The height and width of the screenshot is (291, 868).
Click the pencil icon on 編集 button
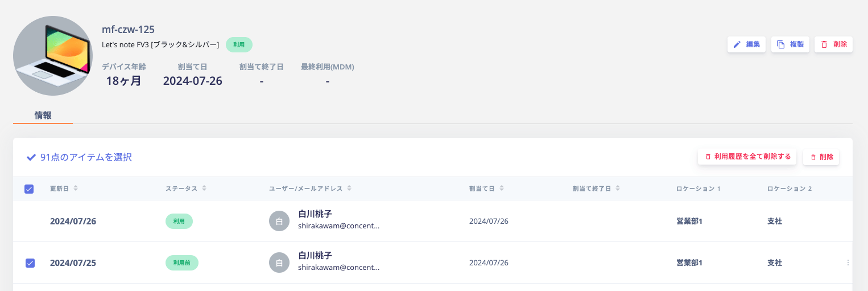737,44
